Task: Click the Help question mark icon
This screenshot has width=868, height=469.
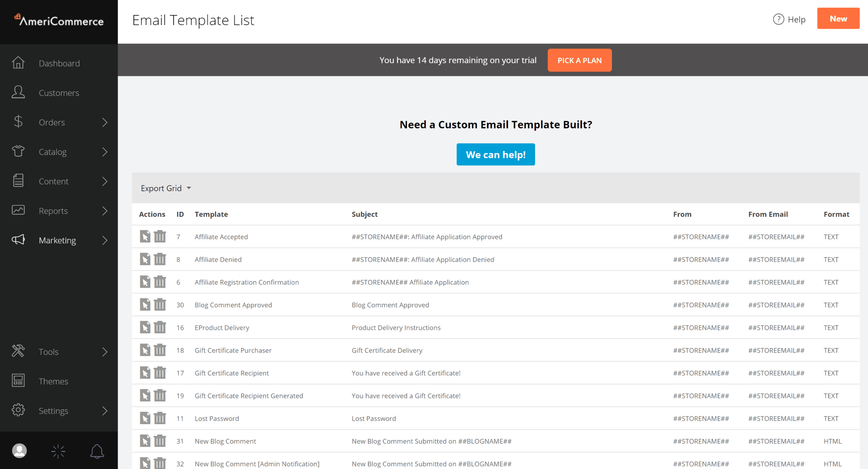Action: point(778,19)
